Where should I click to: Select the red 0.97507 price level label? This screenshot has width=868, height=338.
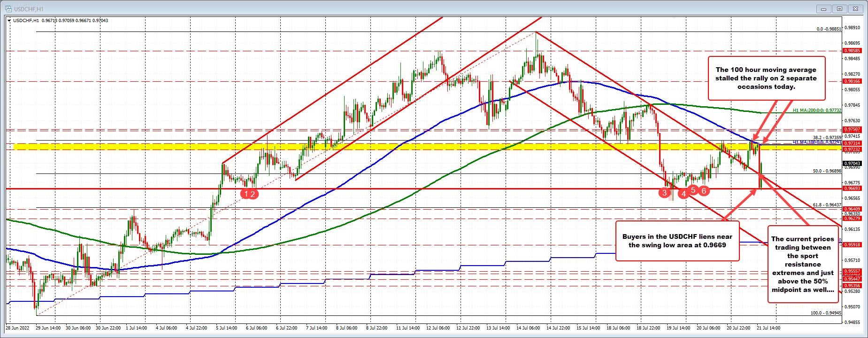pyautogui.click(x=852, y=129)
